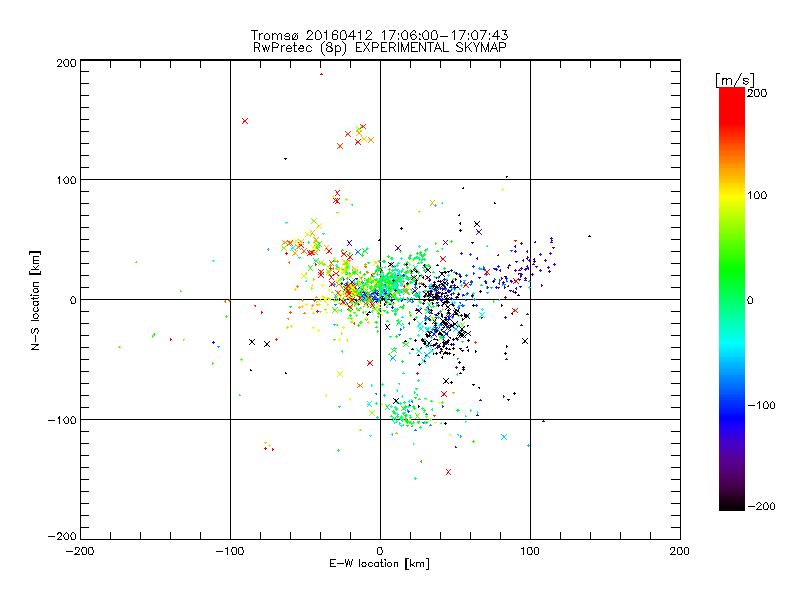Click the y-axis tick label "200"
Viewport: 800px width, 600px height.
tap(66, 63)
